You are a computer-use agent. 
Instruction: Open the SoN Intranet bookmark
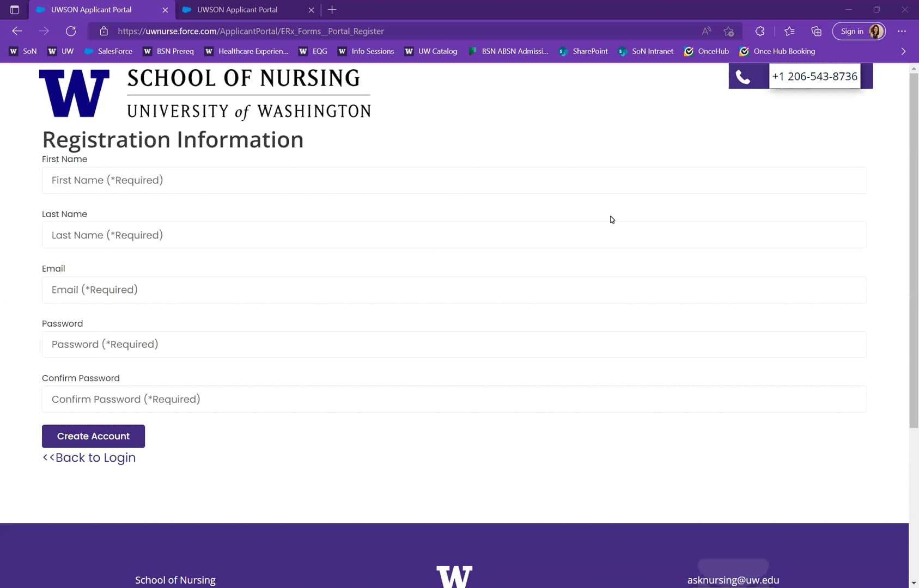tap(646, 51)
